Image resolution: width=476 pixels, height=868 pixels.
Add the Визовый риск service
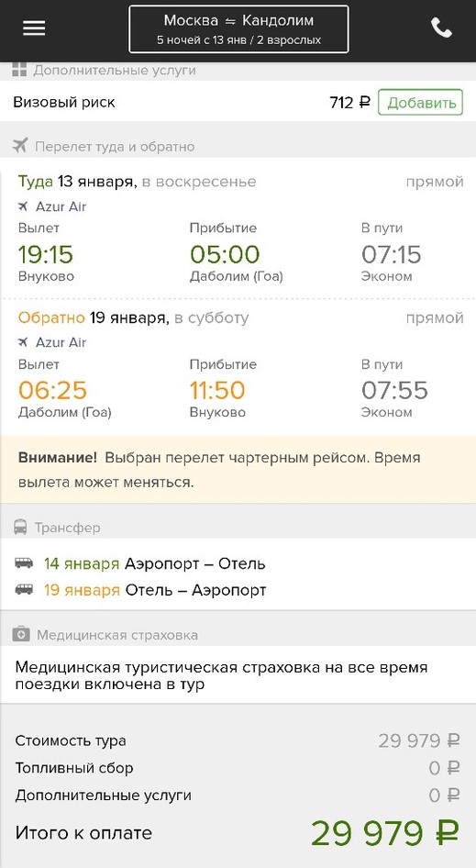pos(421,103)
